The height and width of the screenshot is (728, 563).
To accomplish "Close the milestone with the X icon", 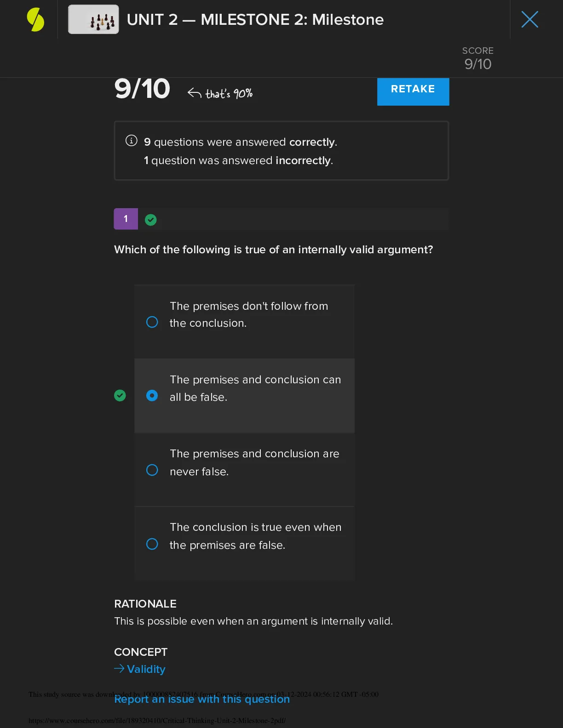I will click(x=529, y=19).
